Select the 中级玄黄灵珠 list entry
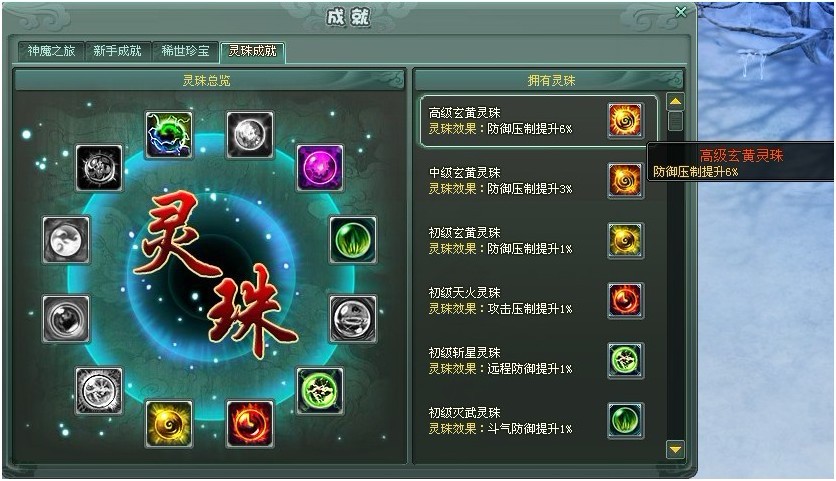 537,181
